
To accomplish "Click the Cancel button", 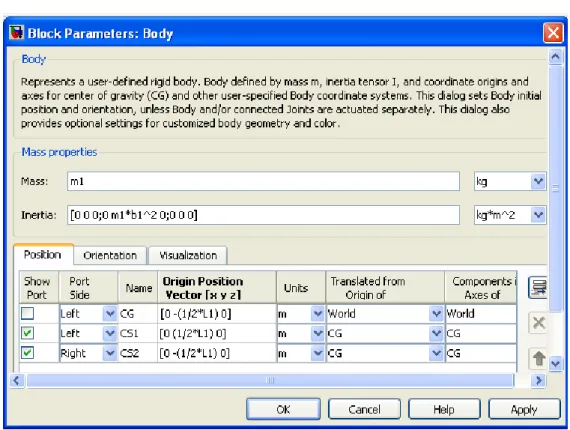I will click(x=364, y=409).
